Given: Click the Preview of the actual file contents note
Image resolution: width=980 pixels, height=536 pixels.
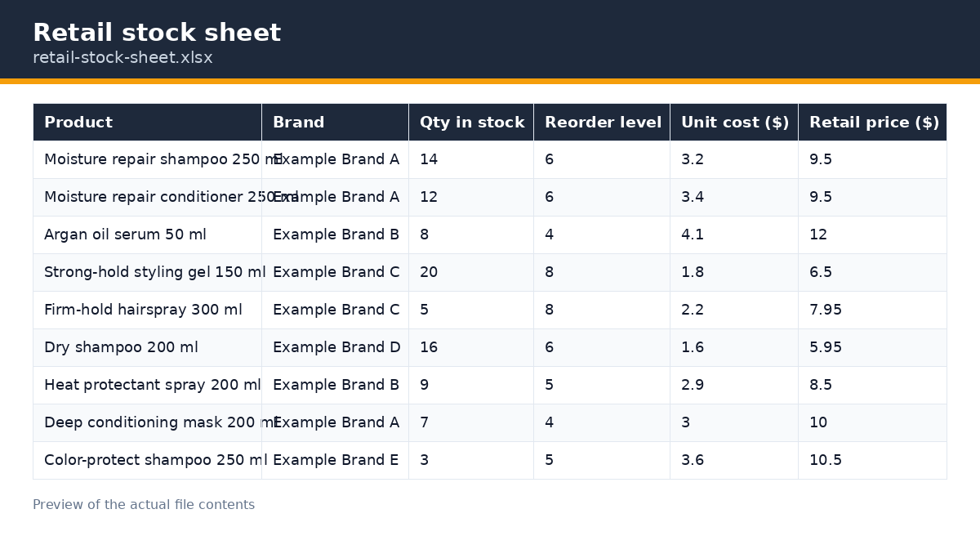Looking at the screenshot, I should [x=144, y=505].
